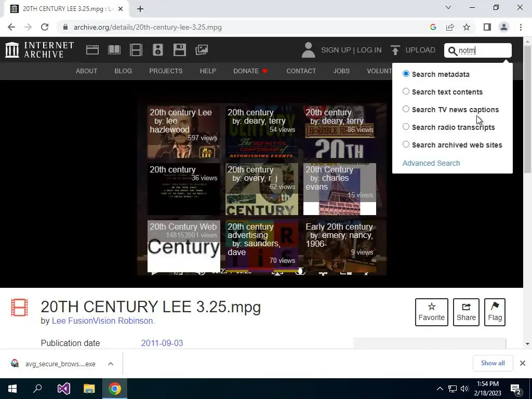
Task: Open publication date 2011-09-03 link
Action: click(x=162, y=343)
